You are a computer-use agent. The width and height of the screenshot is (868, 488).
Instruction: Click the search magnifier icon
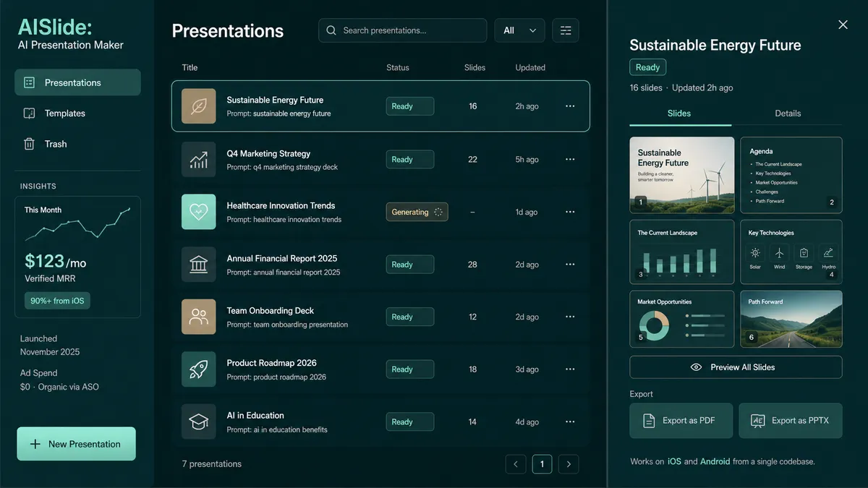[x=331, y=30]
